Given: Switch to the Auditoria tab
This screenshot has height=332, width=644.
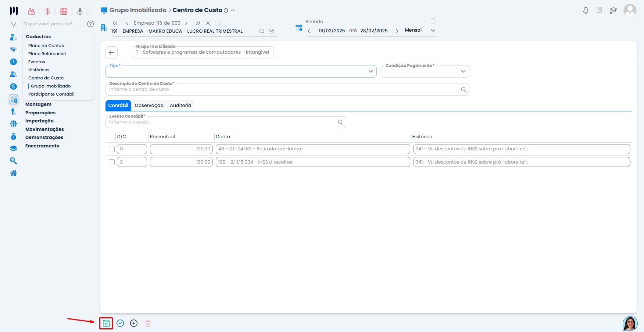Looking at the screenshot, I should (x=180, y=106).
